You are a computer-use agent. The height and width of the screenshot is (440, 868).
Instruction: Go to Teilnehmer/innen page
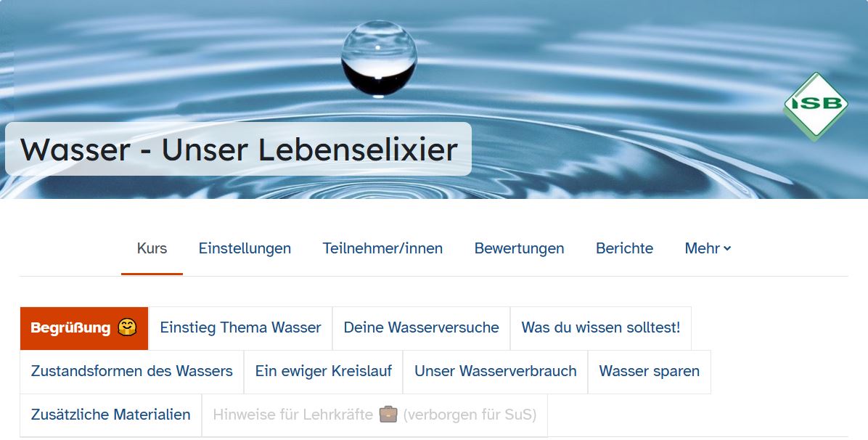pos(382,248)
